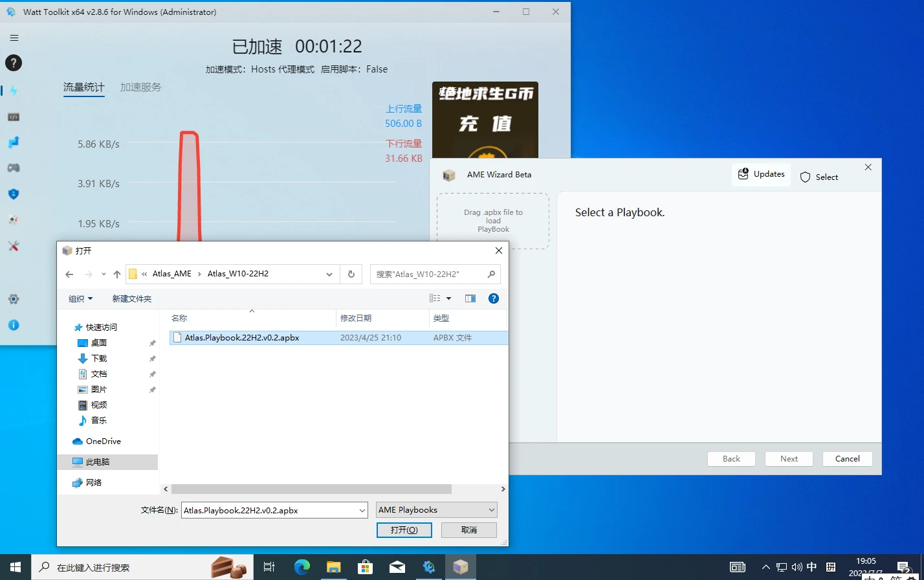This screenshot has height=580, width=924.
Task: Click 新建文件夹 in the dialog toolbar
Action: [132, 298]
